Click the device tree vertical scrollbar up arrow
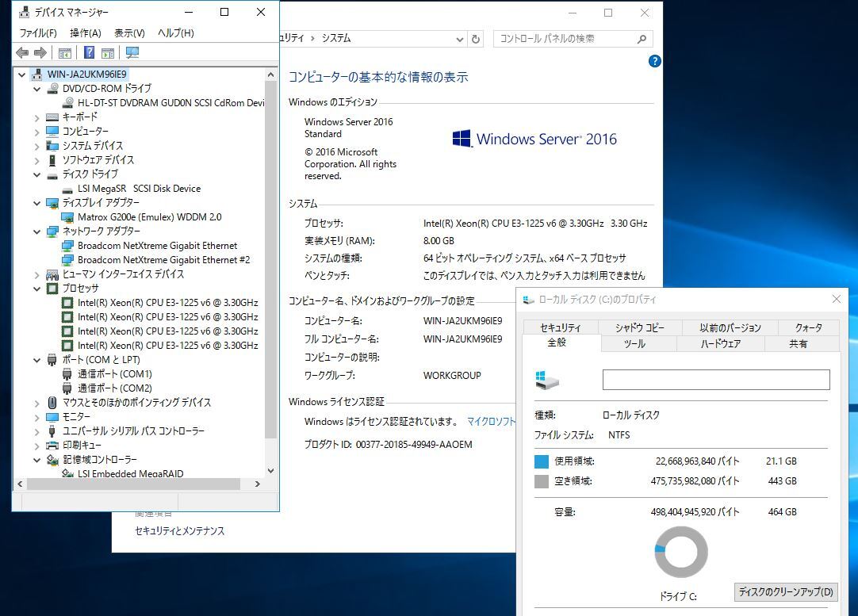Viewport: 858px width, 616px height. click(271, 75)
